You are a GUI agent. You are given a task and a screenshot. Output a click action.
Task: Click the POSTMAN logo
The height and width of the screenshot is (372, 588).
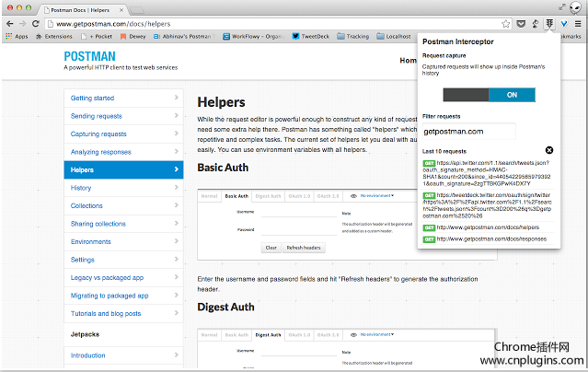click(x=89, y=56)
